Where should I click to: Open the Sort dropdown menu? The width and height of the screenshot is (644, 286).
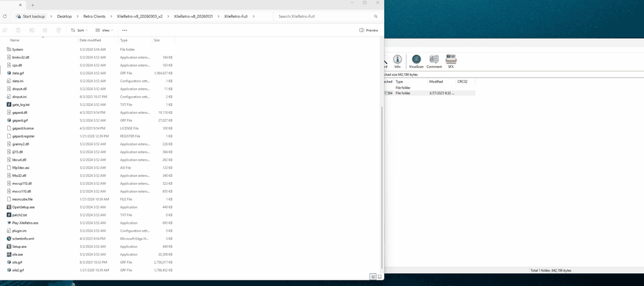[79, 30]
